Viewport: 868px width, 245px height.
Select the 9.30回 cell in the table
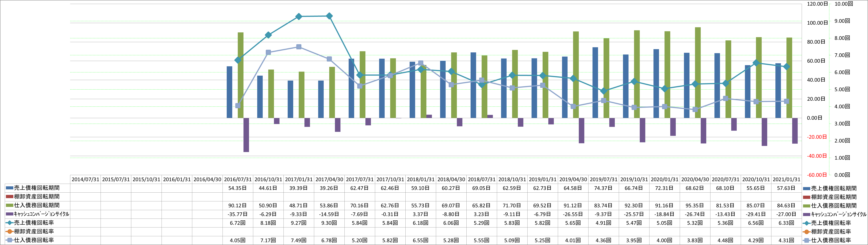point(329,223)
